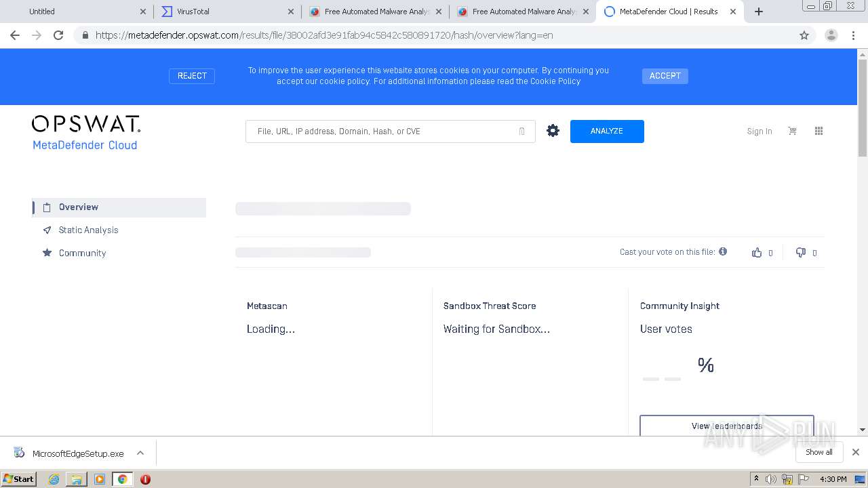Open Chrome profile avatar icon
Image resolution: width=868 pixels, height=488 pixels.
831,35
